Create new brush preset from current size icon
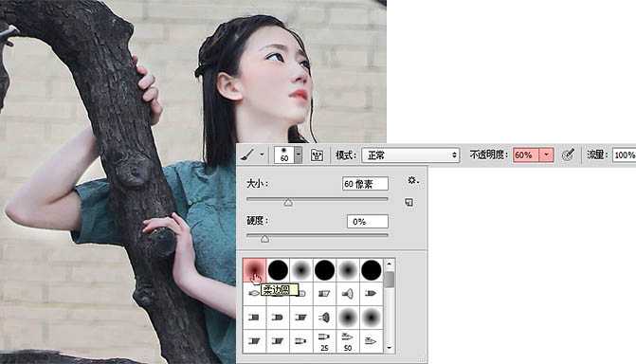 409,202
